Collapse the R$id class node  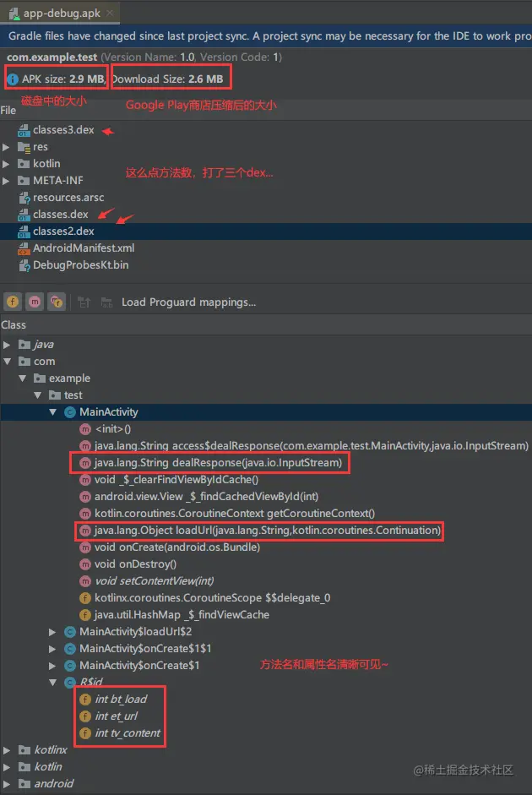click(x=52, y=683)
